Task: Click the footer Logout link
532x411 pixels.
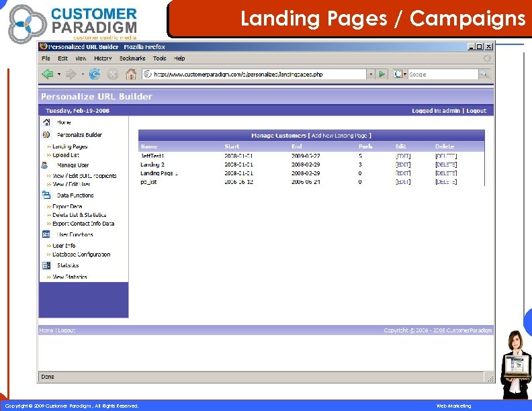Action: click(x=66, y=330)
